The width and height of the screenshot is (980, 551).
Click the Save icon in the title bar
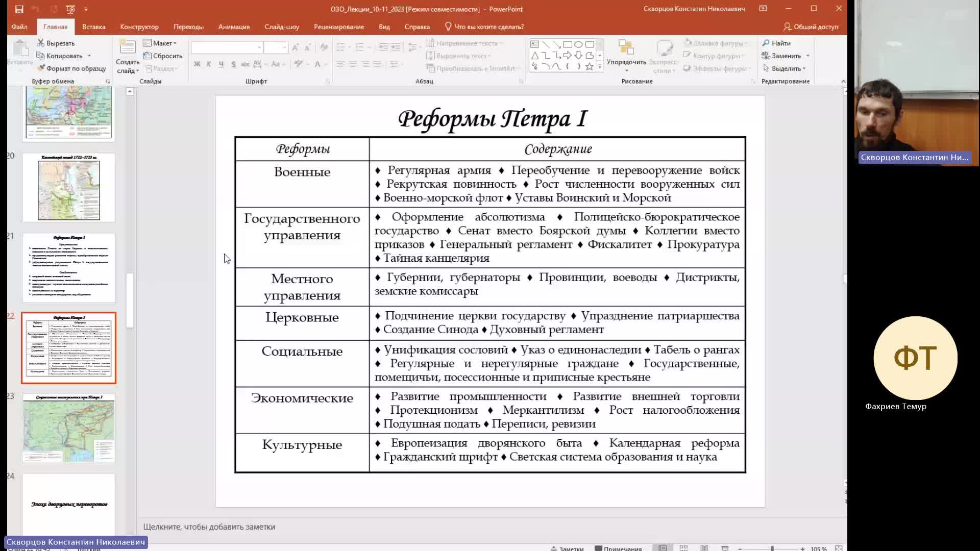tap(19, 9)
